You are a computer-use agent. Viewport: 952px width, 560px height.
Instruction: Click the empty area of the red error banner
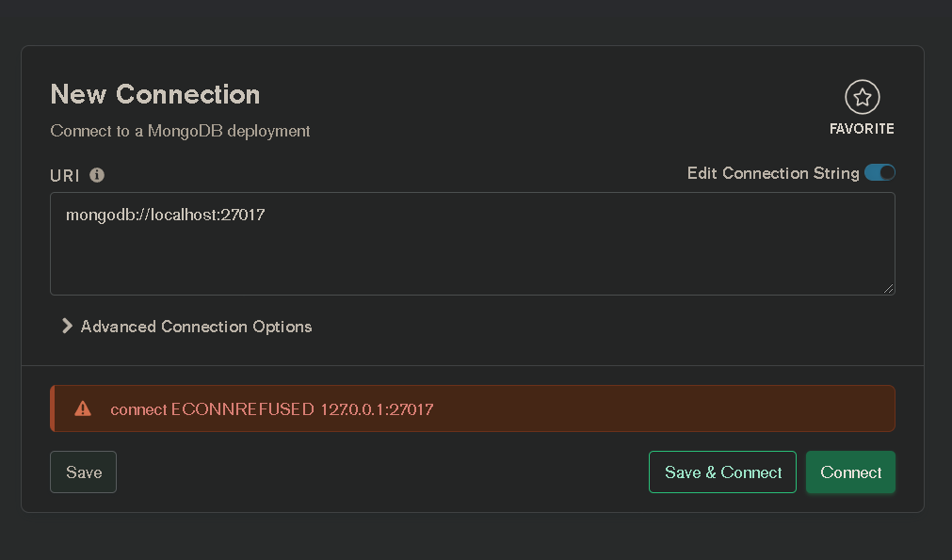[x=662, y=408]
